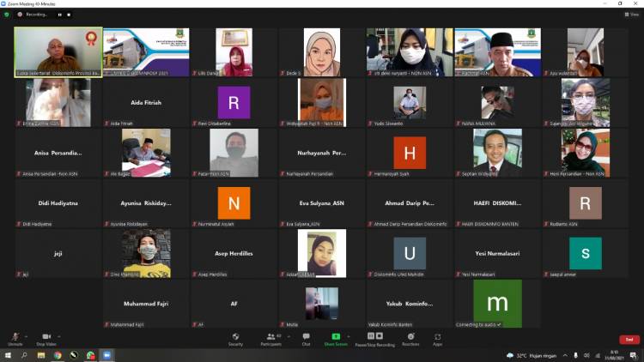Image resolution: width=644 pixels, height=362 pixels.
Task: Pause recording using top-left pause icon
Action: (60, 15)
